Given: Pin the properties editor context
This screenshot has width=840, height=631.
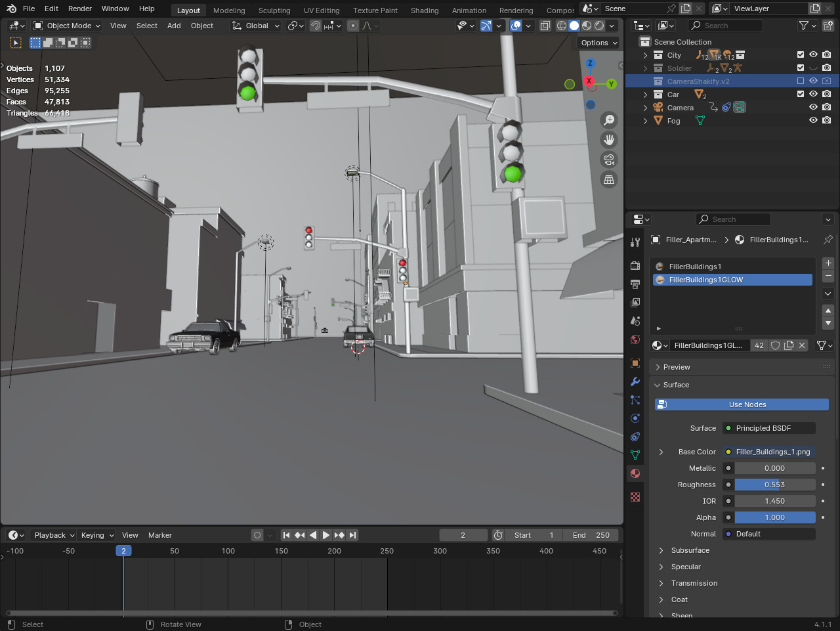Looking at the screenshot, I should [828, 240].
